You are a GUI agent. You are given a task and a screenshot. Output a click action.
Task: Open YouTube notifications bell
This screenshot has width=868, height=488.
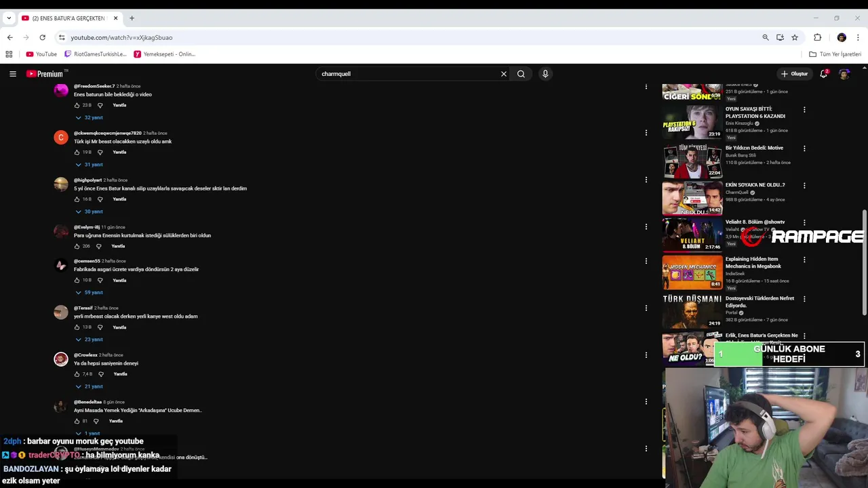pyautogui.click(x=824, y=74)
